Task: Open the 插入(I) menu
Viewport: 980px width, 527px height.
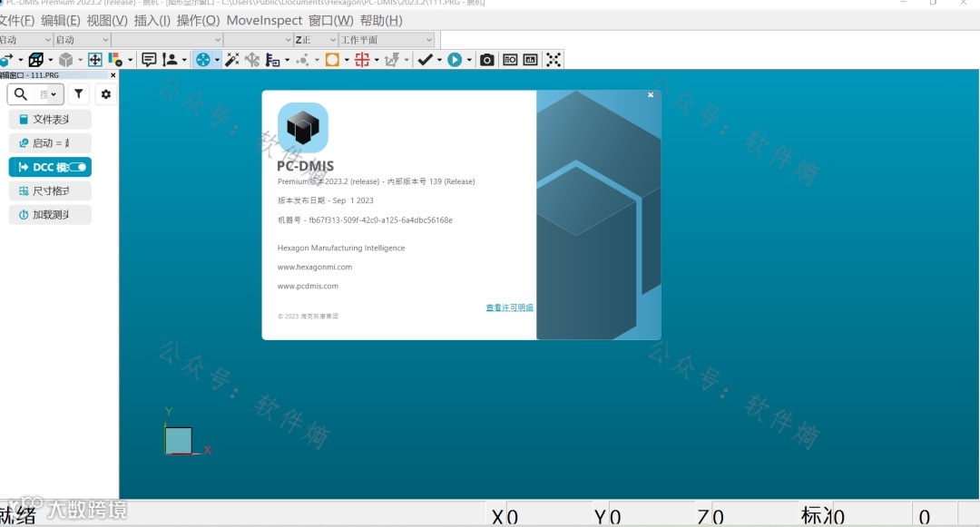Action: [x=152, y=21]
